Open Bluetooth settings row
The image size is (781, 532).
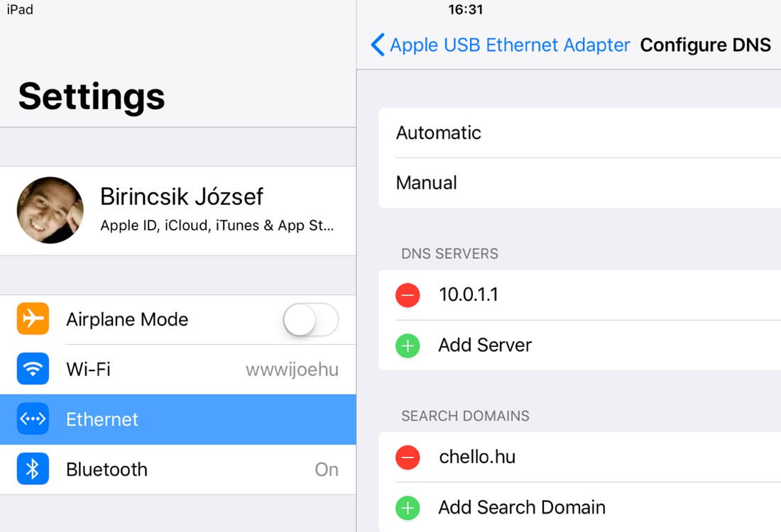click(177, 470)
